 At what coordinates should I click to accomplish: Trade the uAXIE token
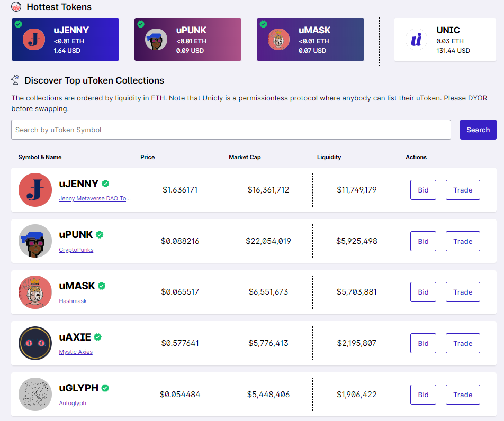(463, 343)
